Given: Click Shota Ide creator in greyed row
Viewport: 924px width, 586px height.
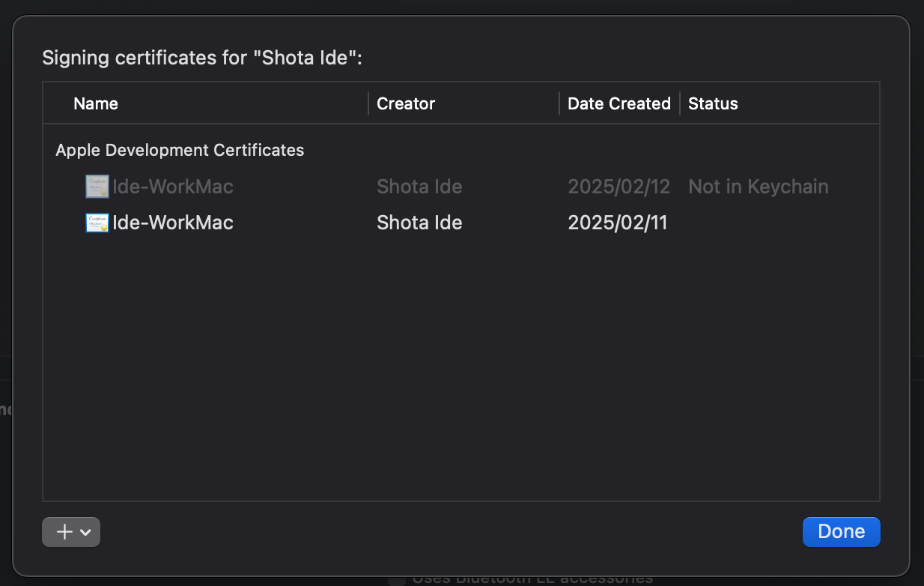Looking at the screenshot, I should click(419, 187).
